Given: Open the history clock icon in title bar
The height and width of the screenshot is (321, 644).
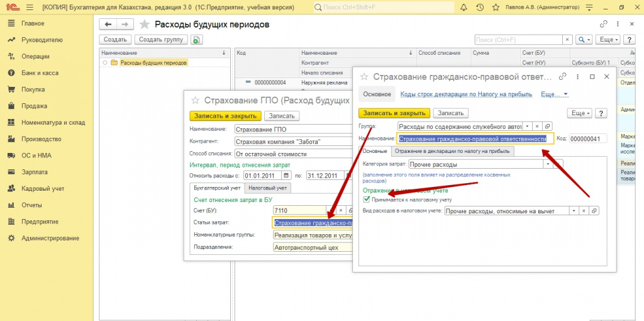Looking at the screenshot, I should pos(480,8).
